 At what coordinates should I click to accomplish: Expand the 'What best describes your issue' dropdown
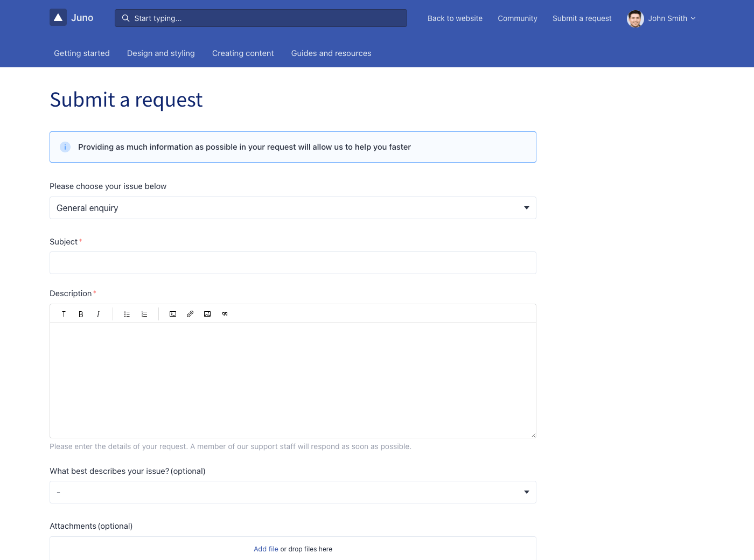[292, 492]
